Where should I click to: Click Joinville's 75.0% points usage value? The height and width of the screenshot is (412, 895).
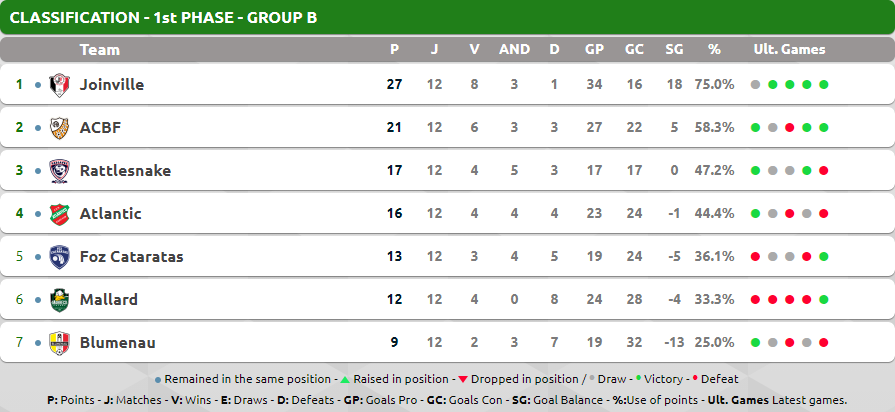714,84
